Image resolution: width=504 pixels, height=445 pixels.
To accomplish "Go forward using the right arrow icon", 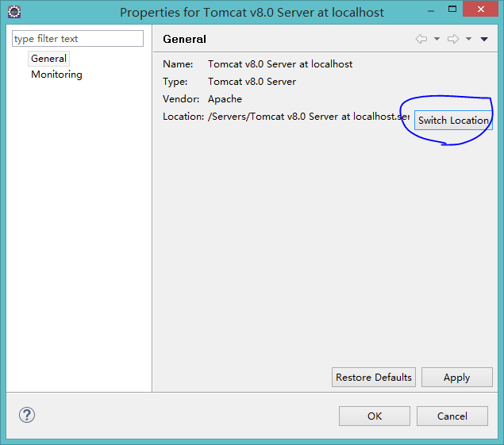I will 453,39.
